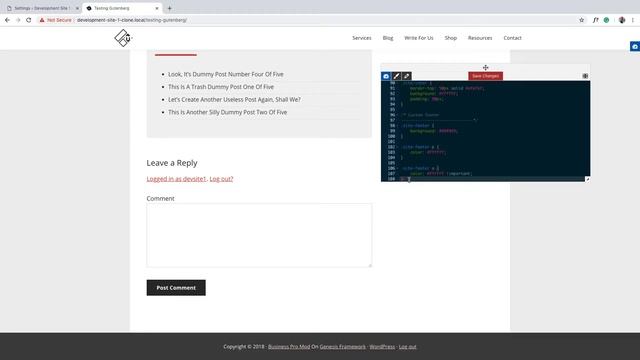This screenshot has width=640, height=360.
Task: Click the green extension icon in the browser toolbar
Action: (607, 20)
